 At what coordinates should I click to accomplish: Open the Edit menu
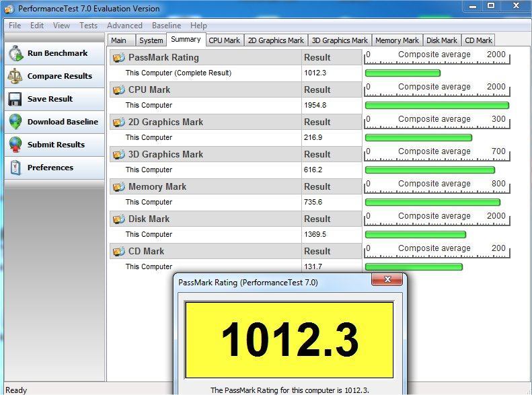click(36, 26)
